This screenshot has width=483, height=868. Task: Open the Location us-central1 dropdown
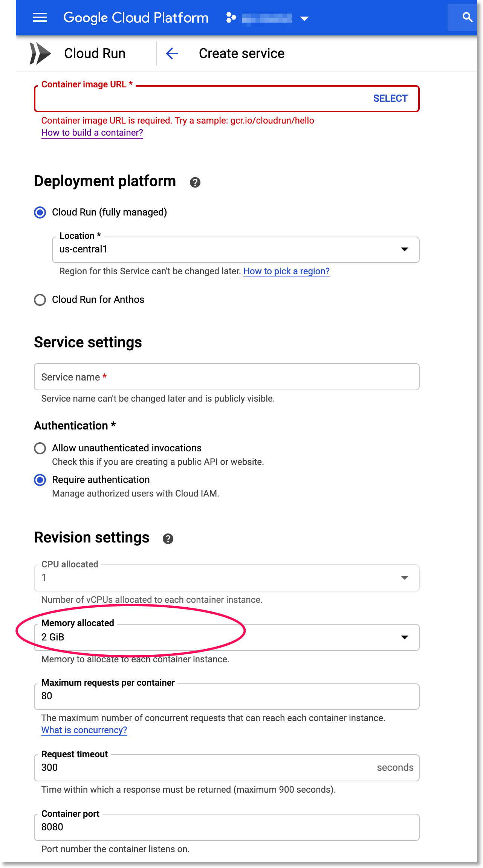tap(236, 249)
